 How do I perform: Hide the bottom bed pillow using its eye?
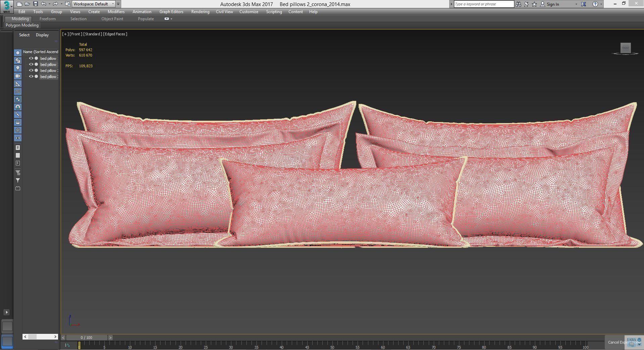(31, 76)
